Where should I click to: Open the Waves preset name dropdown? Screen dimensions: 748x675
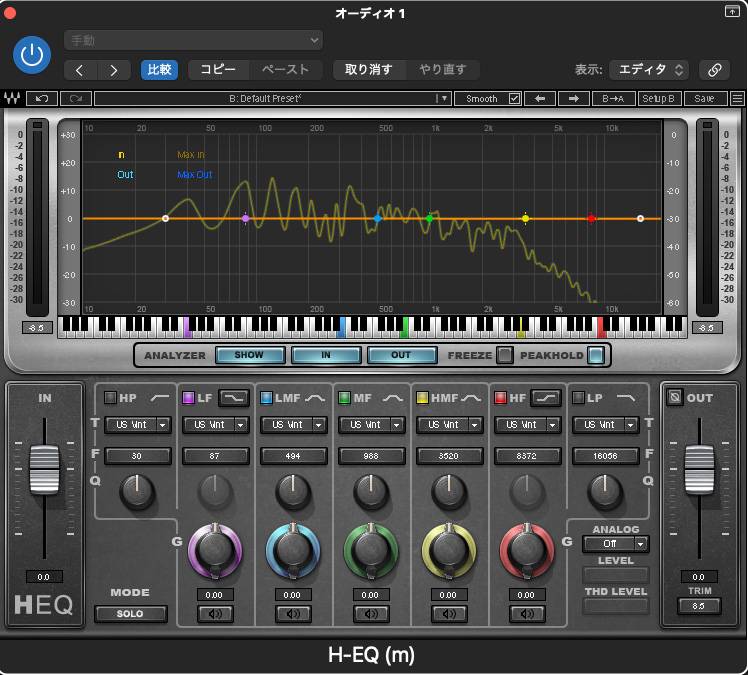coord(443,99)
